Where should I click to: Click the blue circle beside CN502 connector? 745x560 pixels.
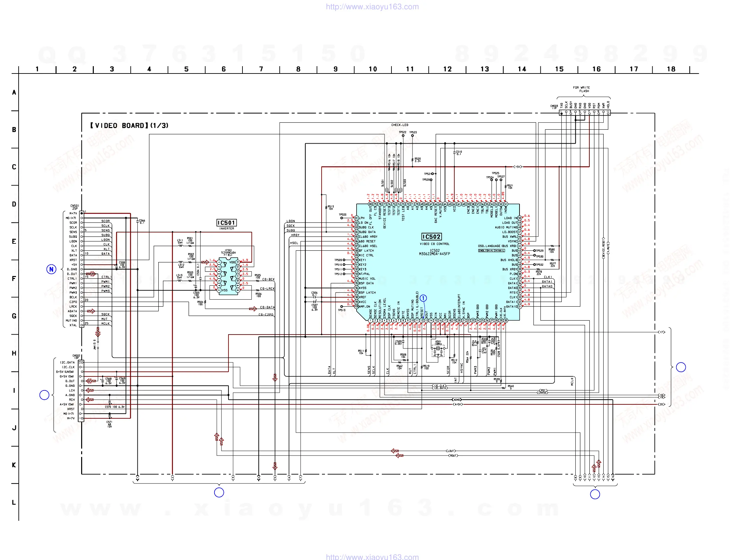click(45, 395)
